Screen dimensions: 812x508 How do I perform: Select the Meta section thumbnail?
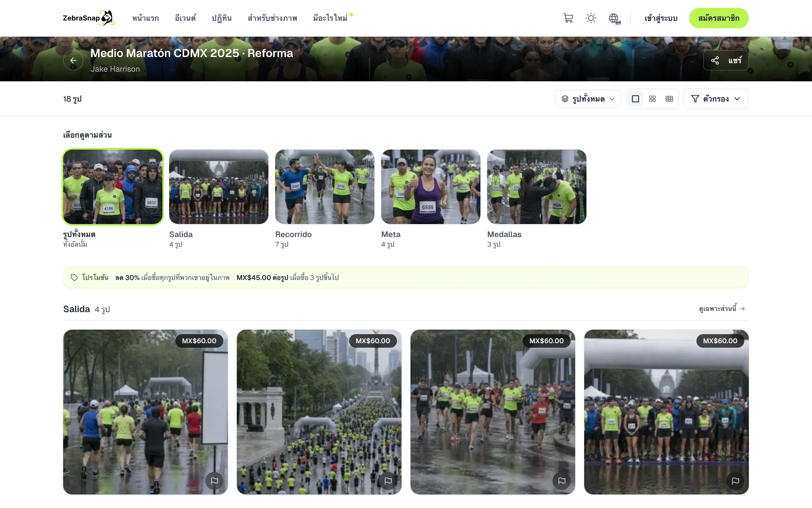(x=431, y=187)
